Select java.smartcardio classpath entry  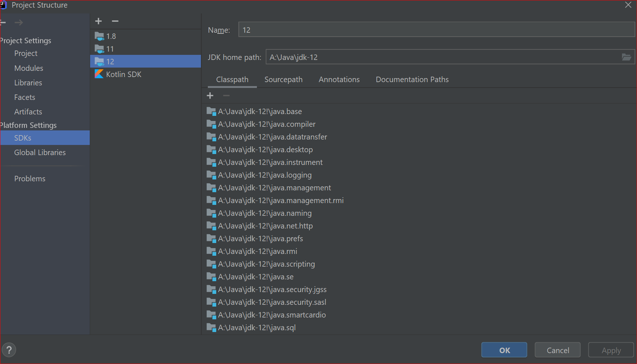266,315
